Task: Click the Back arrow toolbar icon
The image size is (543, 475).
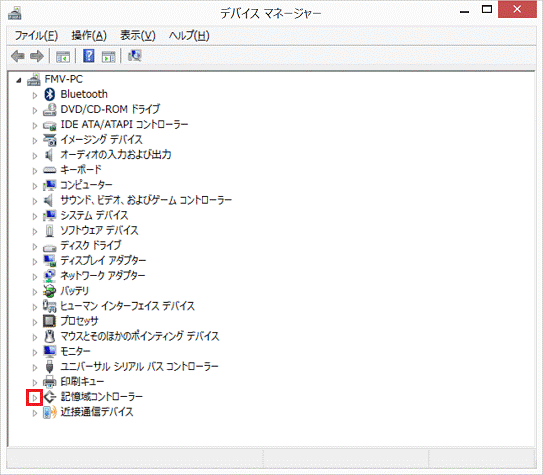Action: [18, 56]
